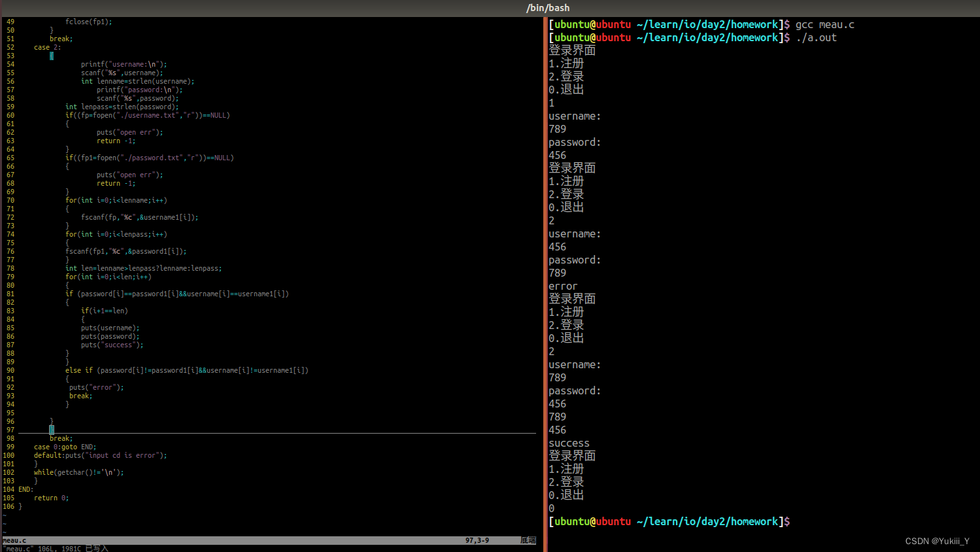The height and width of the screenshot is (552, 980).
Task: Click the 'int len=lenname>lenpass' line
Action: coord(144,268)
